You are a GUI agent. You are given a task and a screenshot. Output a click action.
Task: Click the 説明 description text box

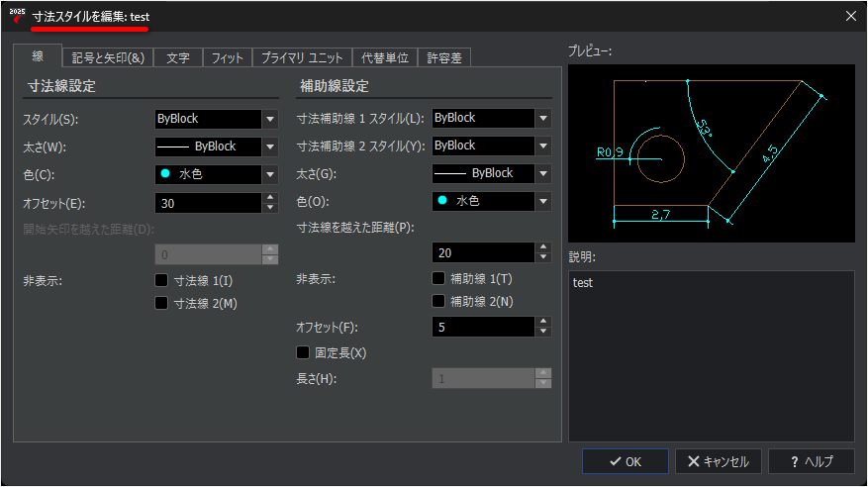712,355
